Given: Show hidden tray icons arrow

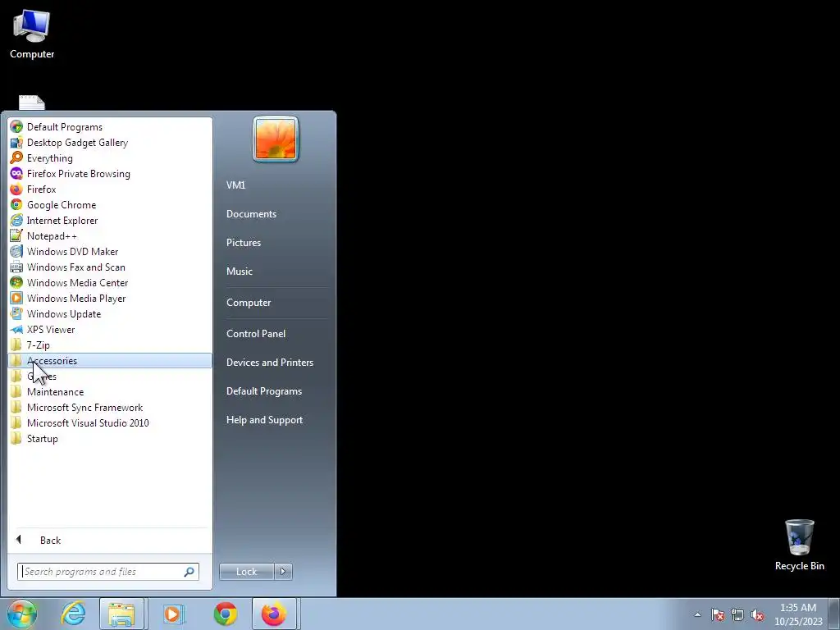Looking at the screenshot, I should pos(697,614).
